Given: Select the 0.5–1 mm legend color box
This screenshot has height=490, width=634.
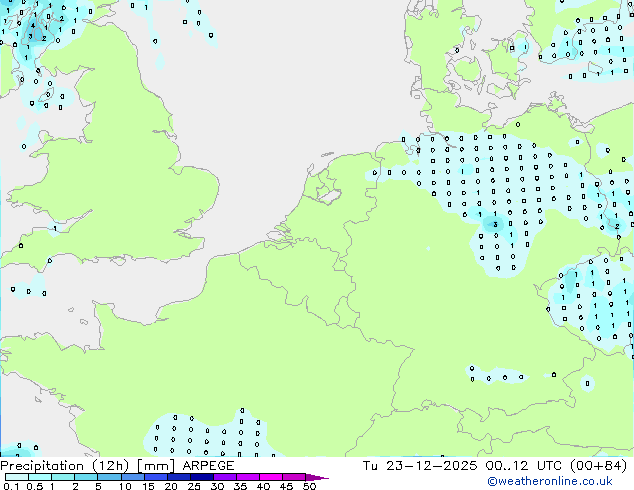Looking at the screenshot, I should click(x=40, y=477).
